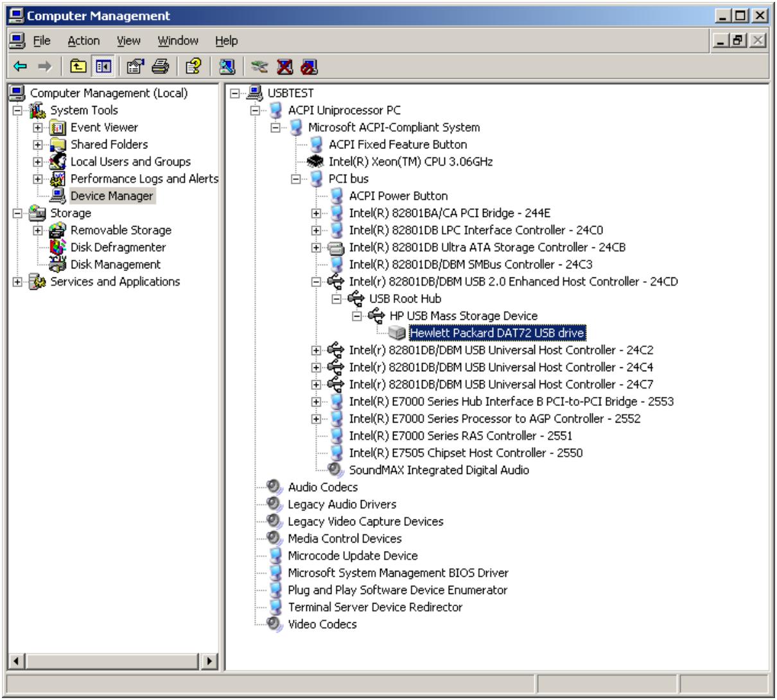The image size is (777, 700).
Task: Click the Local Users and Groups icon
Action: (58, 162)
